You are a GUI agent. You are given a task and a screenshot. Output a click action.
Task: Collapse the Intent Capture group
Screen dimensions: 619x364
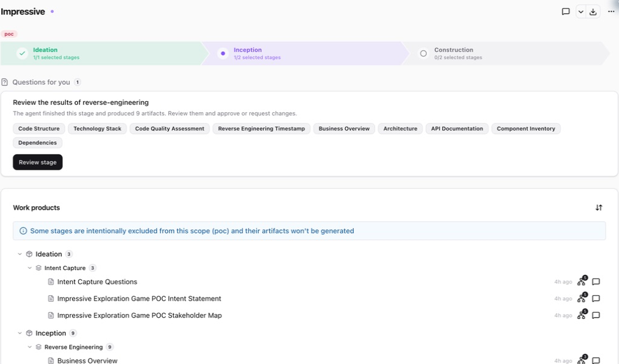click(x=30, y=268)
